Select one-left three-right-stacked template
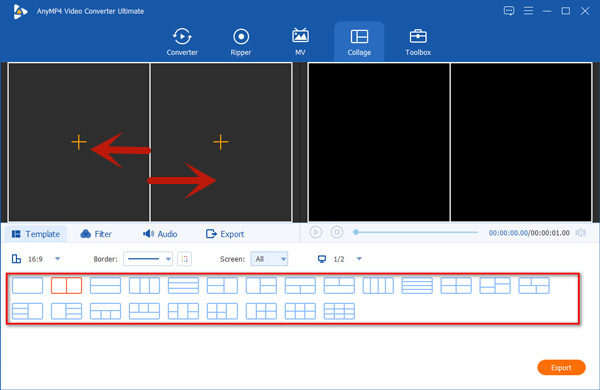Image resolution: width=600 pixels, height=390 pixels. [67, 311]
